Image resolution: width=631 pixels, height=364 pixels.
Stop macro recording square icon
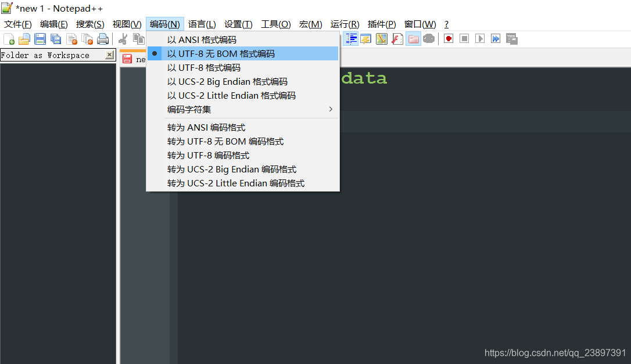pyautogui.click(x=464, y=39)
